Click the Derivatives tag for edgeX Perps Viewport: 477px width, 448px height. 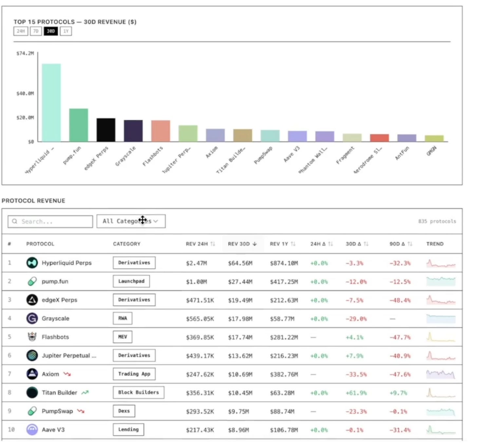click(134, 300)
